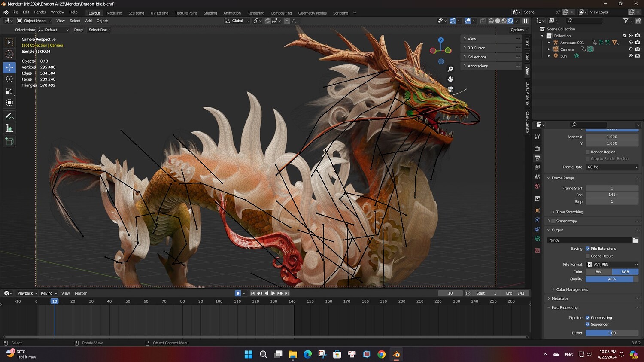644x362 pixels.
Task: Uncheck Compositing pipeline checkbox
Action: 588,318
